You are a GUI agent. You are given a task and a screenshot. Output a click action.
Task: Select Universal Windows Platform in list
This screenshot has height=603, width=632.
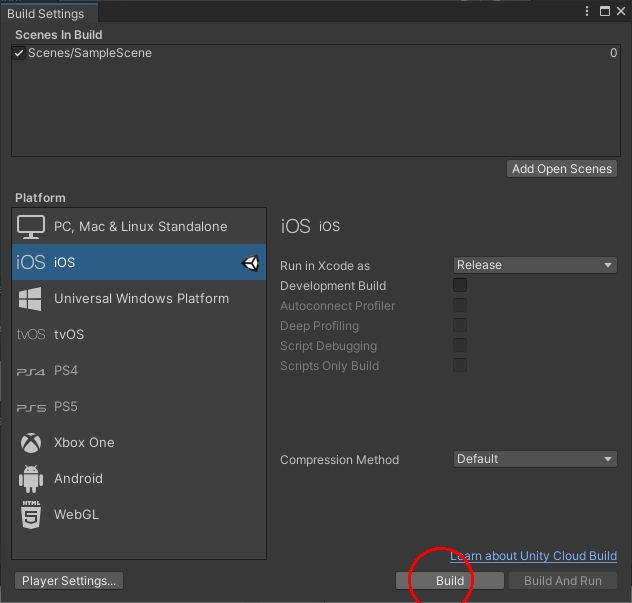pyautogui.click(x=139, y=299)
